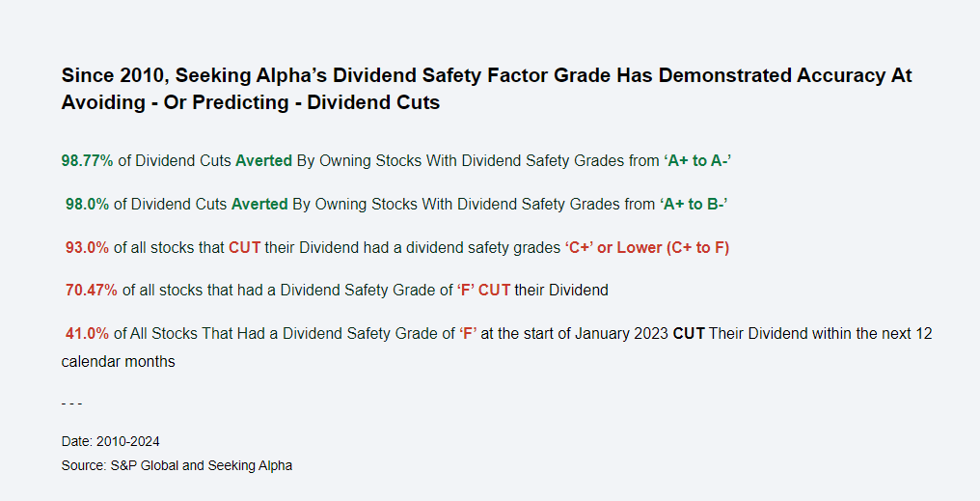Click the "- - -" separator line

71,403
